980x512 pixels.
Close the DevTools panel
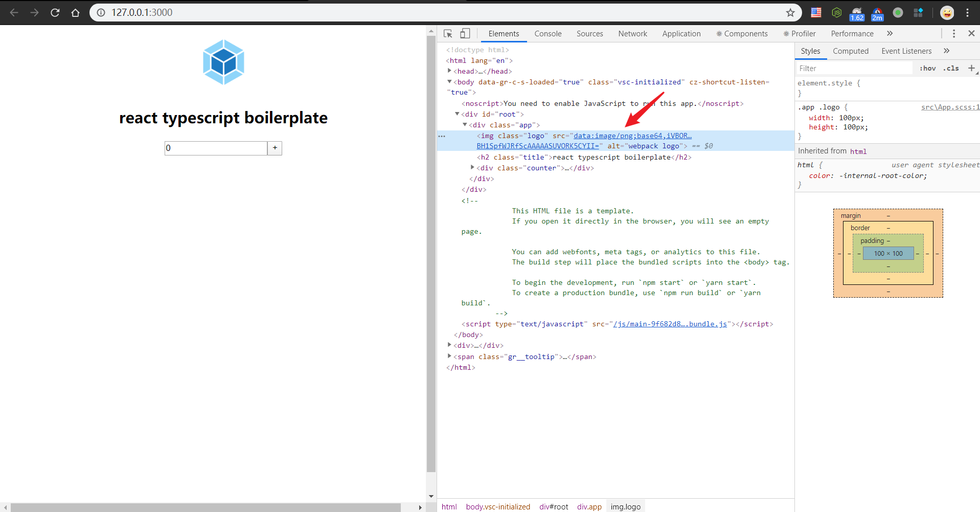coord(971,33)
